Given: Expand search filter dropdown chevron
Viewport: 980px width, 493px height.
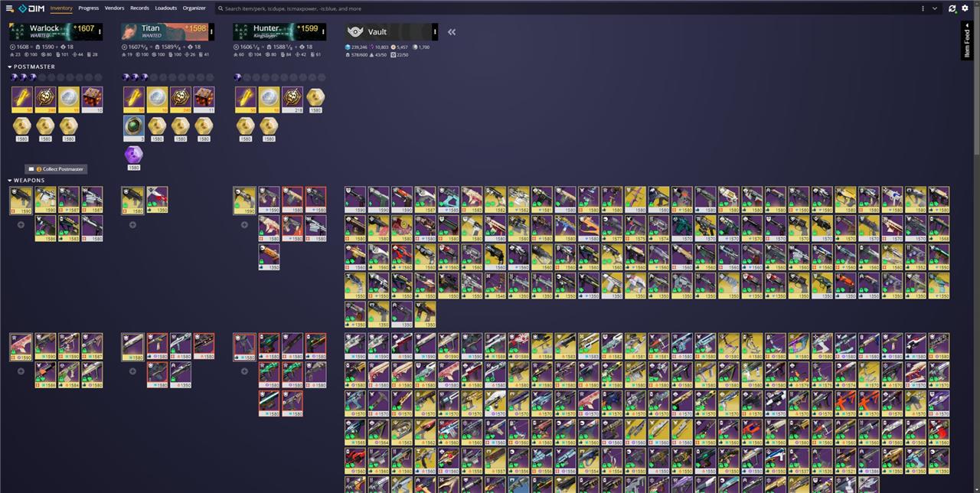Looking at the screenshot, I should click(x=935, y=8).
